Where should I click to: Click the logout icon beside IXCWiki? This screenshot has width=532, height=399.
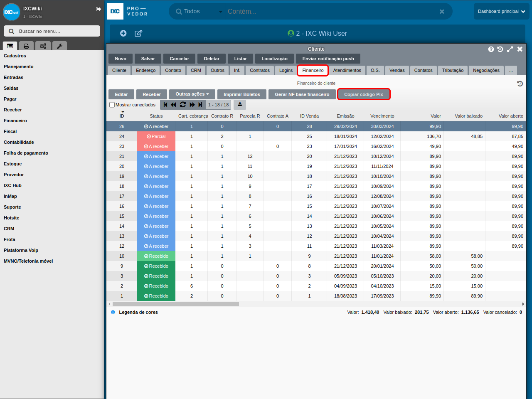coord(99,9)
